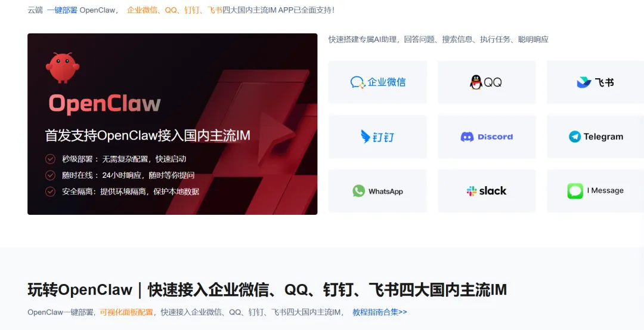Select the WhatsApp card label
The image size is (644, 330).
(386, 192)
